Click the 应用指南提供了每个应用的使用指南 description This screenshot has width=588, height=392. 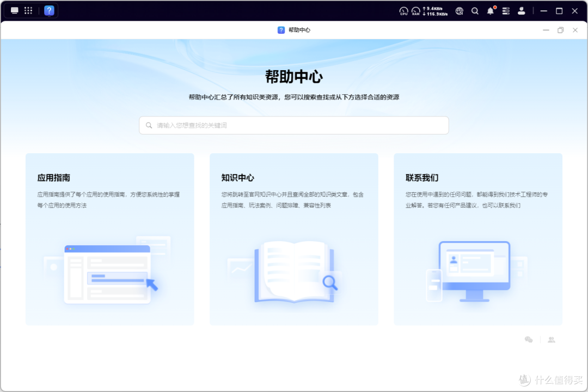pyautogui.click(x=108, y=200)
